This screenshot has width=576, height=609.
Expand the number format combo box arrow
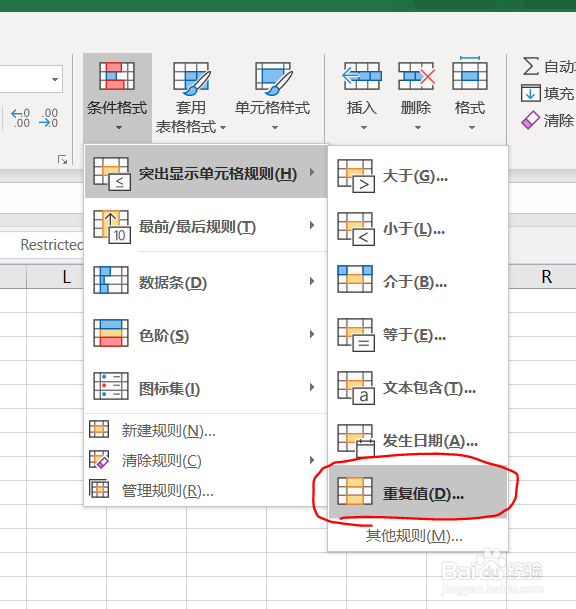(55, 79)
